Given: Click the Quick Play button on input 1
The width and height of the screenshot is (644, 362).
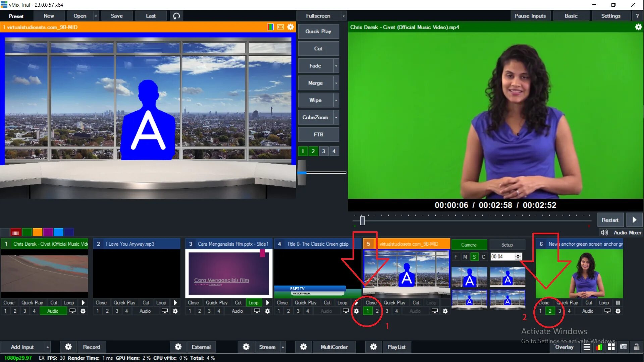Looking at the screenshot, I should pyautogui.click(x=32, y=302).
